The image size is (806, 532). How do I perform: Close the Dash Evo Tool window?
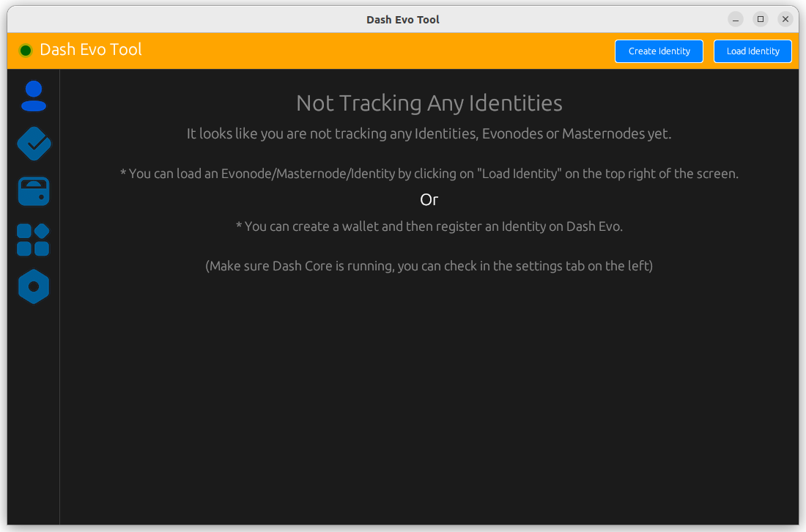click(x=785, y=20)
